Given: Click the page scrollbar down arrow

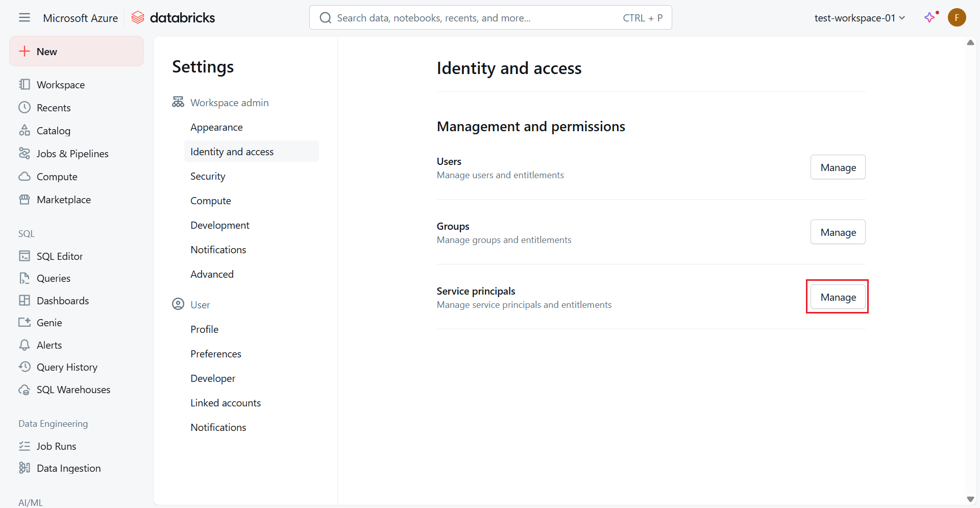Looking at the screenshot, I should pos(970,499).
